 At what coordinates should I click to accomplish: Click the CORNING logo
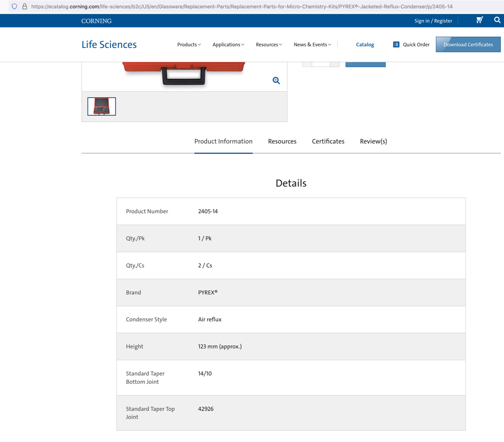pos(96,21)
